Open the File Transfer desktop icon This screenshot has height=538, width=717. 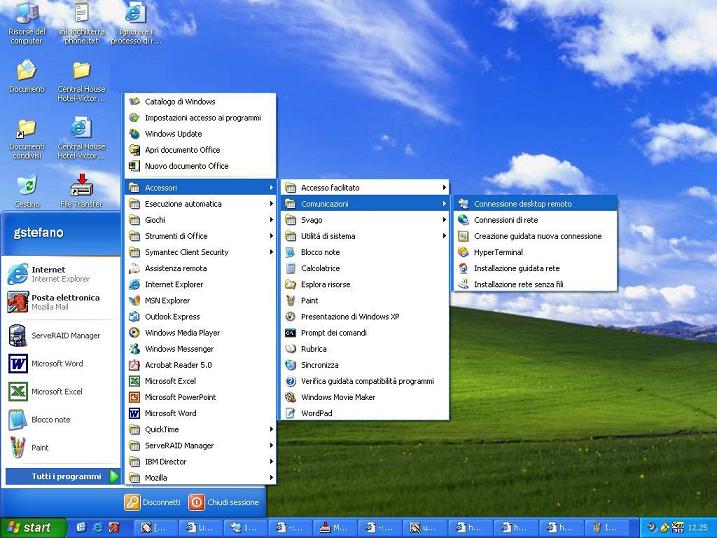[x=81, y=188]
